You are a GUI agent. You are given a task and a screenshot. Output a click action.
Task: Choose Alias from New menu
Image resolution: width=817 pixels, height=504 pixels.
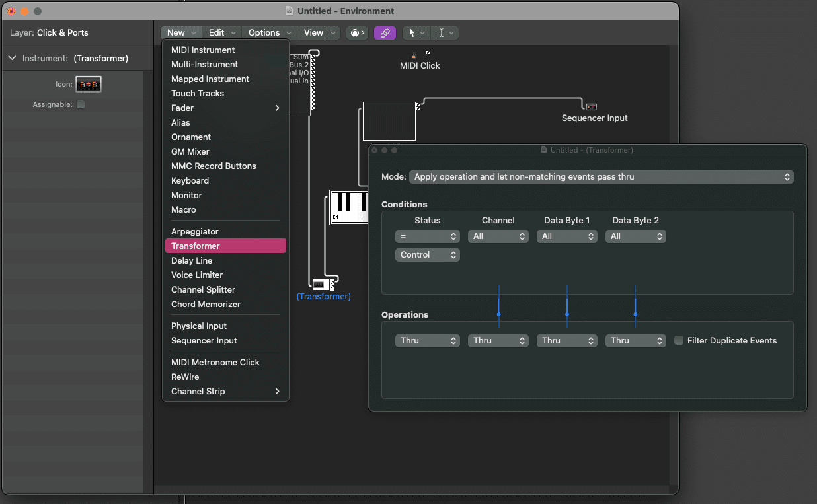pyautogui.click(x=225, y=122)
